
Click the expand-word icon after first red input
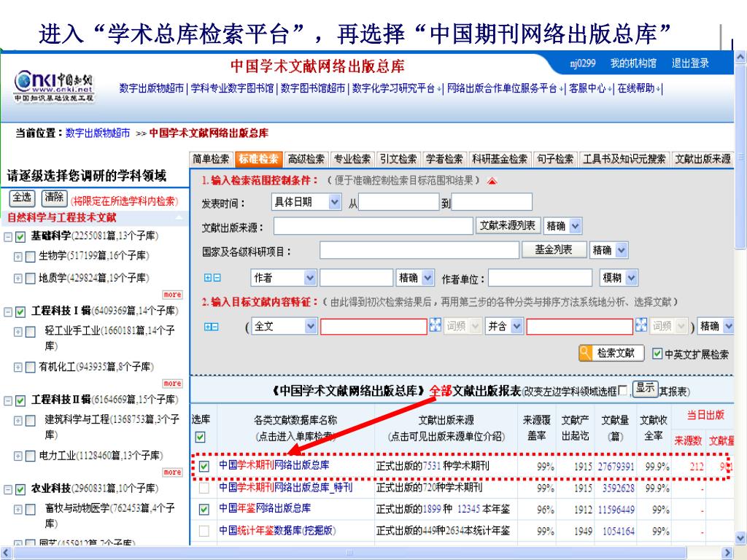[436, 324]
